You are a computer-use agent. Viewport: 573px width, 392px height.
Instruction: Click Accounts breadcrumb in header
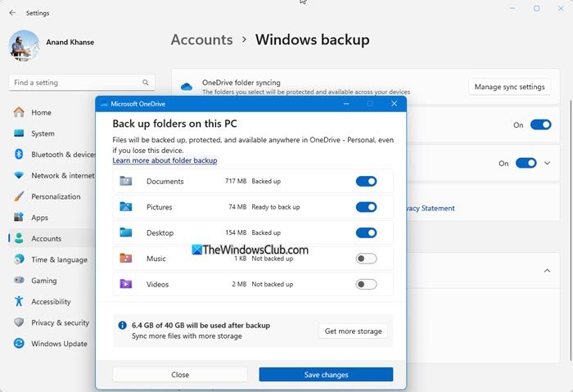click(x=201, y=39)
